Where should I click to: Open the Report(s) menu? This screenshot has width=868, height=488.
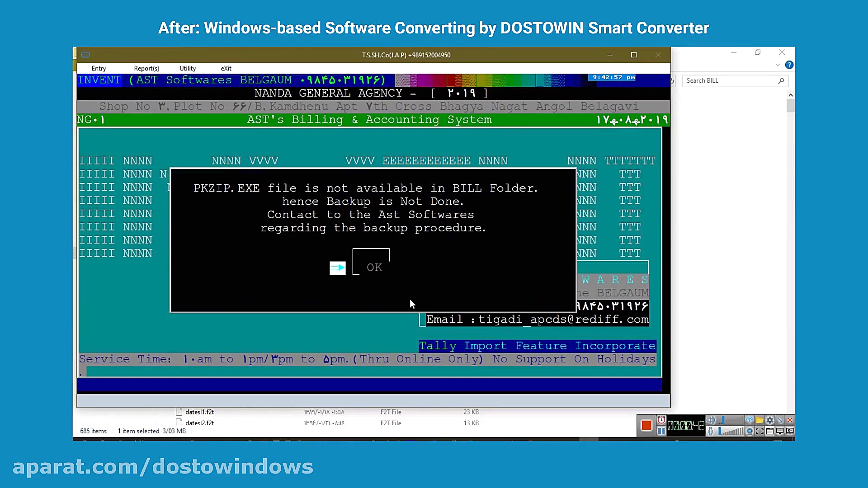[x=146, y=68]
